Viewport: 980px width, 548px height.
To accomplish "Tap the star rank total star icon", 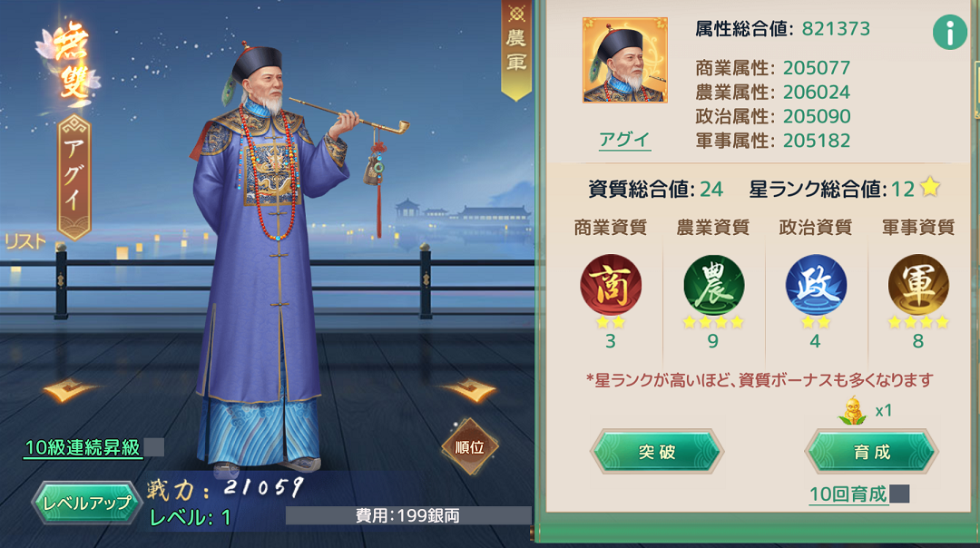I will point(930,186).
